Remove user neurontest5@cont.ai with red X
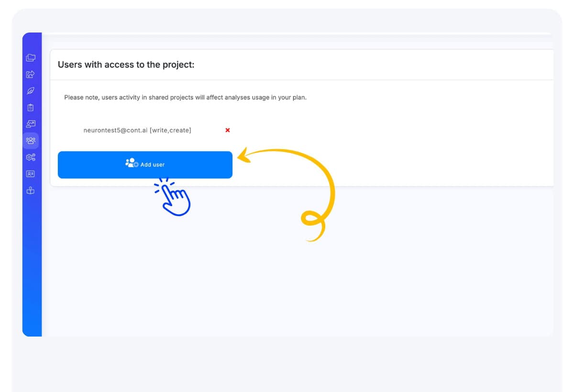This screenshot has width=574, height=392. [228, 130]
